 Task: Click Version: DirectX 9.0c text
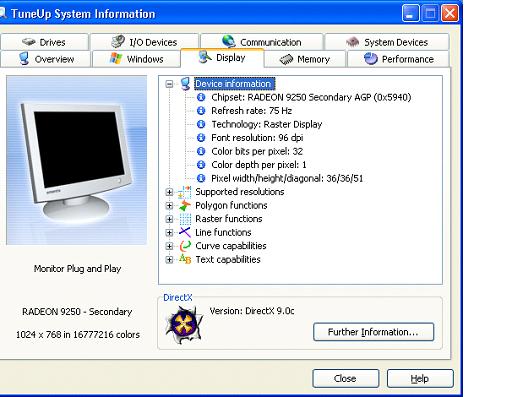pyautogui.click(x=252, y=311)
